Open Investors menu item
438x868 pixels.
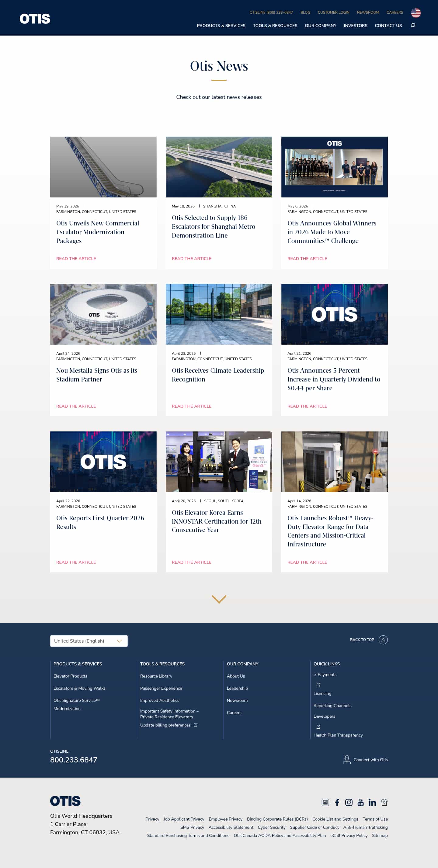(356, 26)
